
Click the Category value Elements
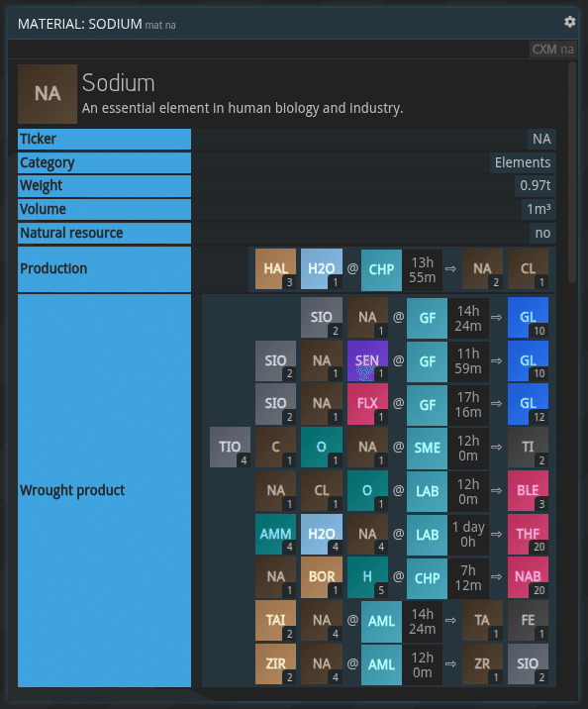(523, 162)
